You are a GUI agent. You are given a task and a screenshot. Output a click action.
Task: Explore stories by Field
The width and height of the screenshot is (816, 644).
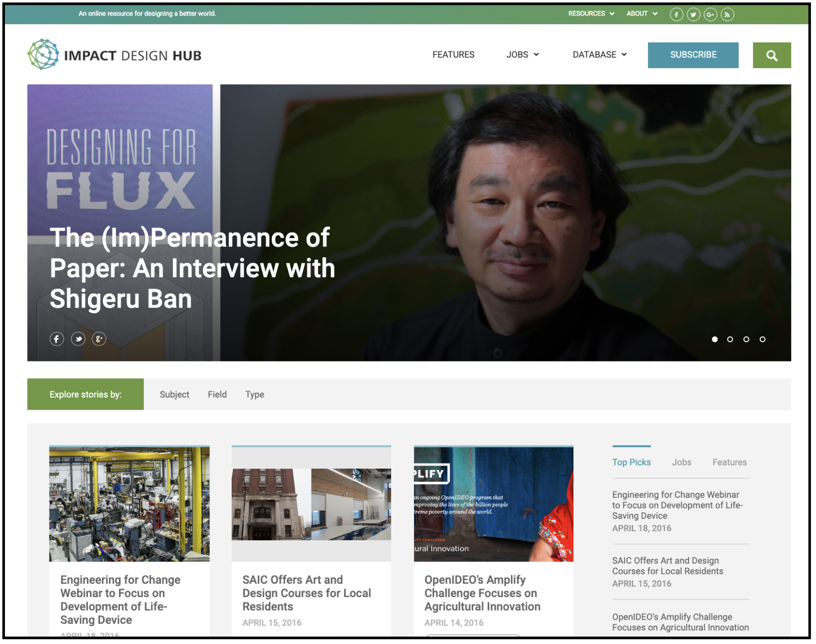(x=217, y=395)
